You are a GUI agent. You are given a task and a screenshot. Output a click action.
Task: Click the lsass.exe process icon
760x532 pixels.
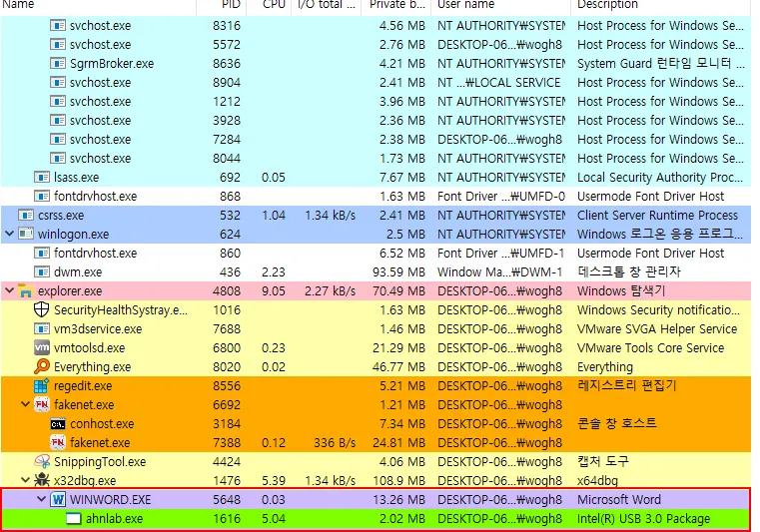pos(42,177)
